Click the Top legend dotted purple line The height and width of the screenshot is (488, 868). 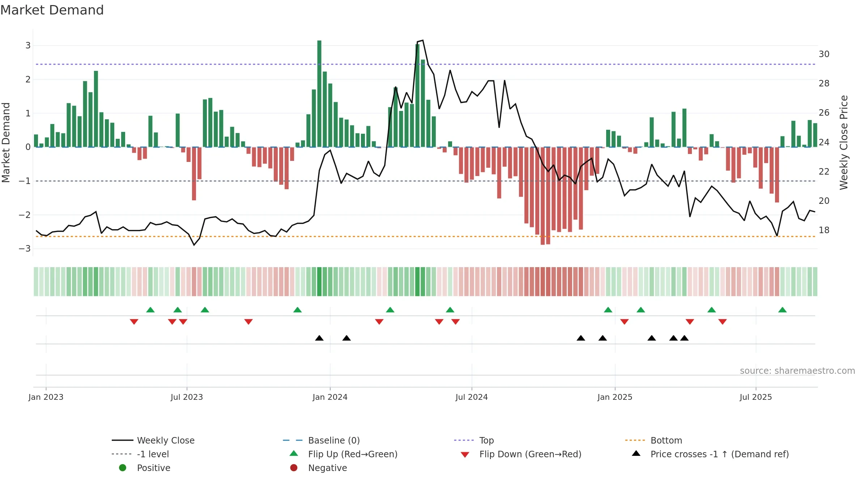(464, 440)
